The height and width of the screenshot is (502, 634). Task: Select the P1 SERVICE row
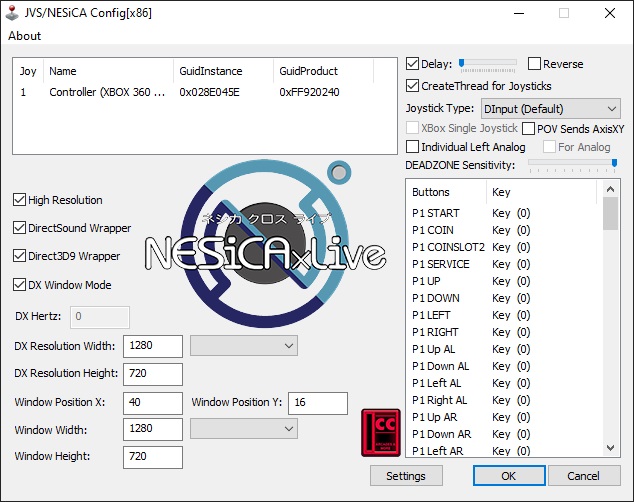503,264
